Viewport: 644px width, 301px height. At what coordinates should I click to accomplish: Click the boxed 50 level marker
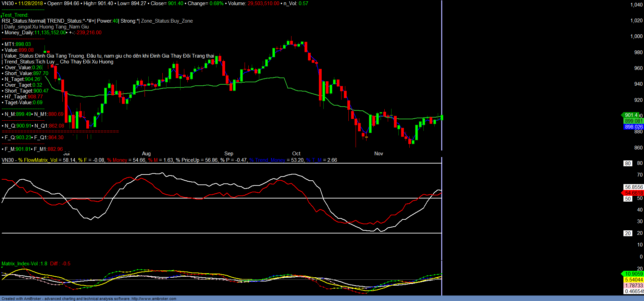628,199
